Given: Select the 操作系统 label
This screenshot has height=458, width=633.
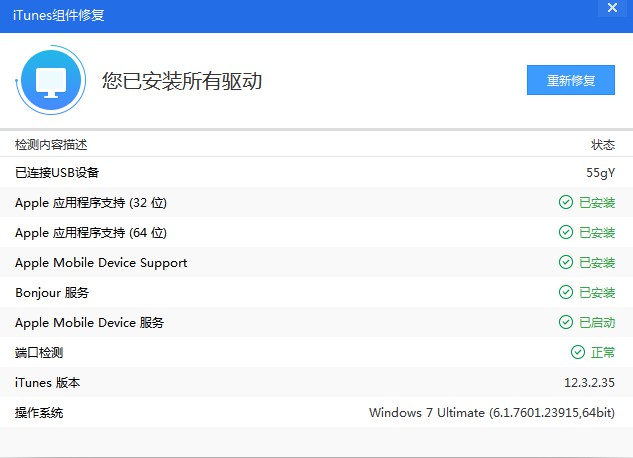Looking at the screenshot, I should coord(39,413).
